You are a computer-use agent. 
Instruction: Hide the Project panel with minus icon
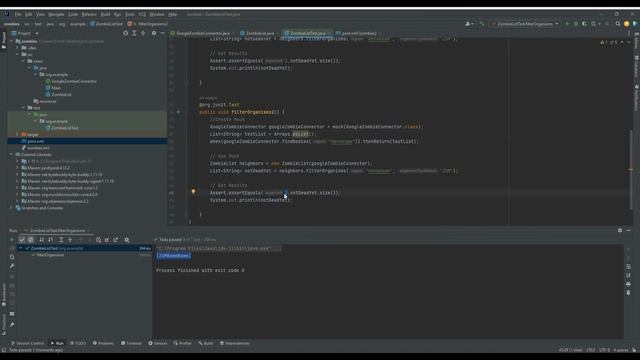[x=162, y=33]
